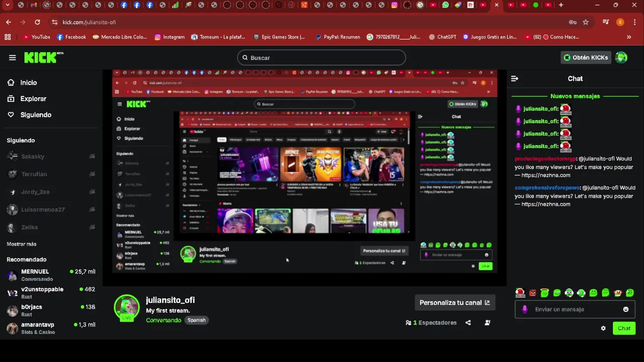The image size is (644, 362).
Task: Switch to the WhatsApp browser tab
Action: 445,5
